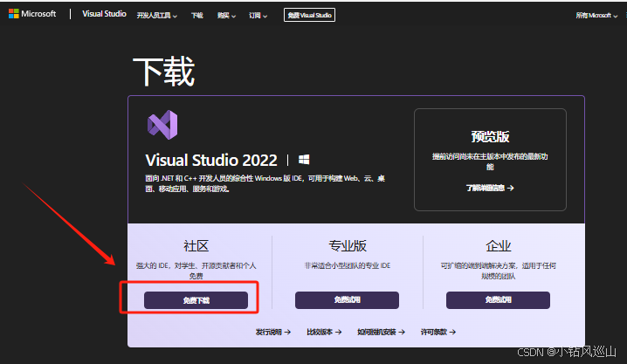
Task: Open the 下载 menu item
Action: [x=197, y=16]
